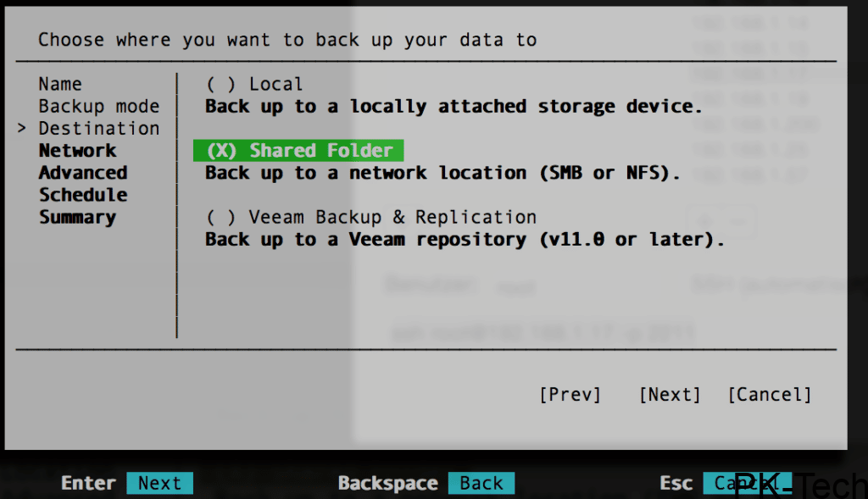Go to the Summary wizard step

click(x=77, y=218)
